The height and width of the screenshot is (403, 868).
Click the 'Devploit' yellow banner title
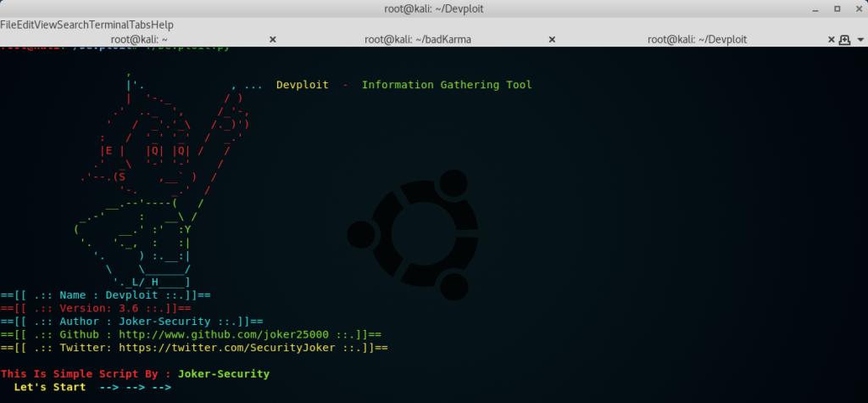tap(303, 85)
